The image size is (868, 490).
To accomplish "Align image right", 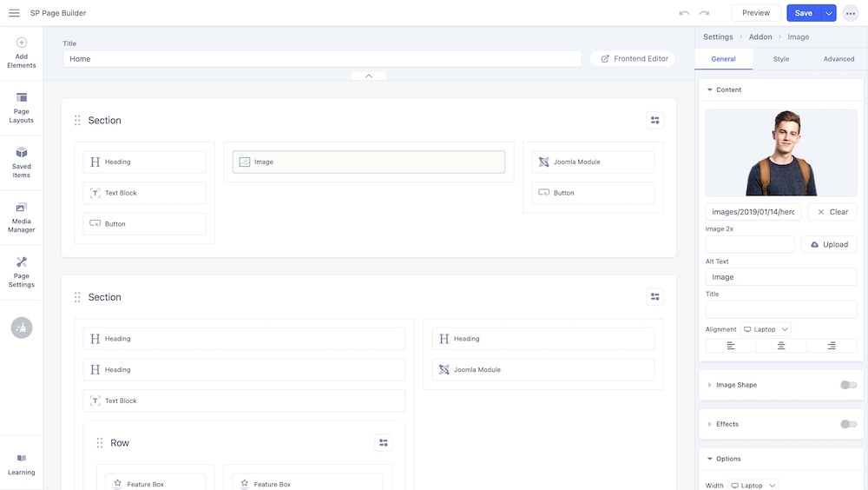I will (832, 345).
